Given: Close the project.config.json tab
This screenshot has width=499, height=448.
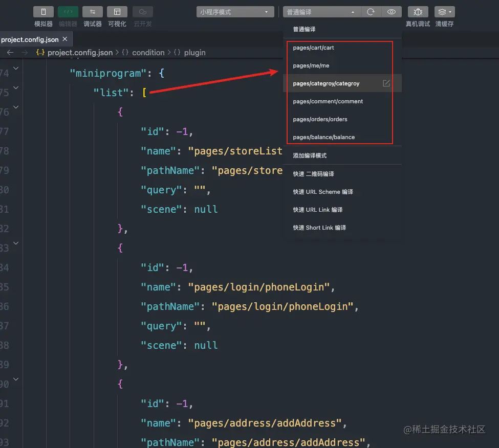Looking at the screenshot, I should pos(65,39).
